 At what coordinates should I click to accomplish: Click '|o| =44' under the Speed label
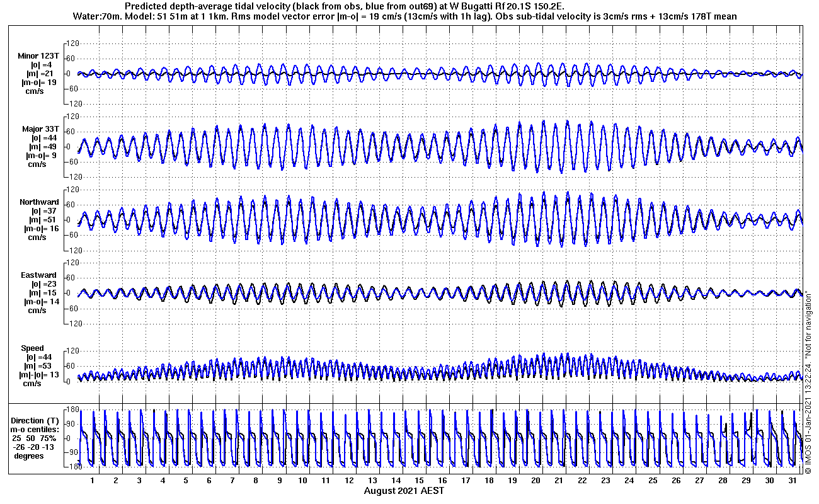(39, 357)
